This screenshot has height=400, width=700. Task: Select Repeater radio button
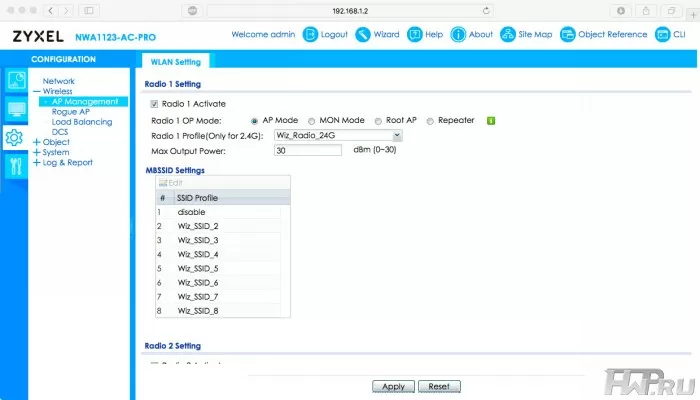pyautogui.click(x=430, y=121)
